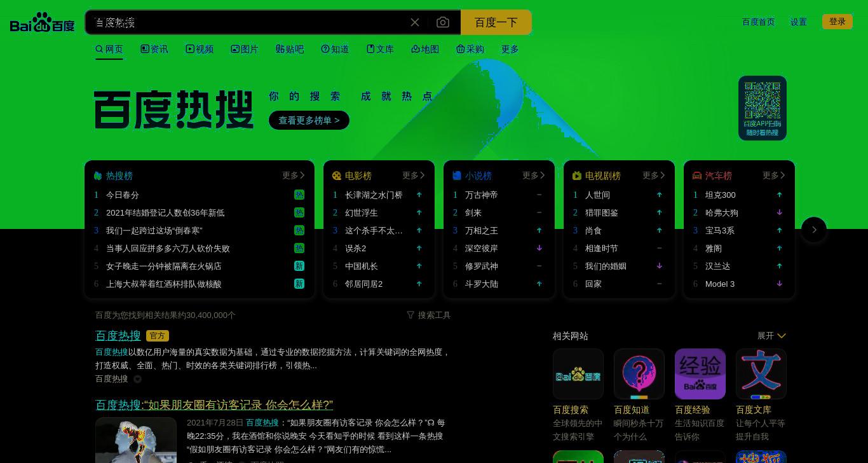This screenshot has height=463, width=868.
Task: Switch to the 贴吧 tab
Action: 290,49
